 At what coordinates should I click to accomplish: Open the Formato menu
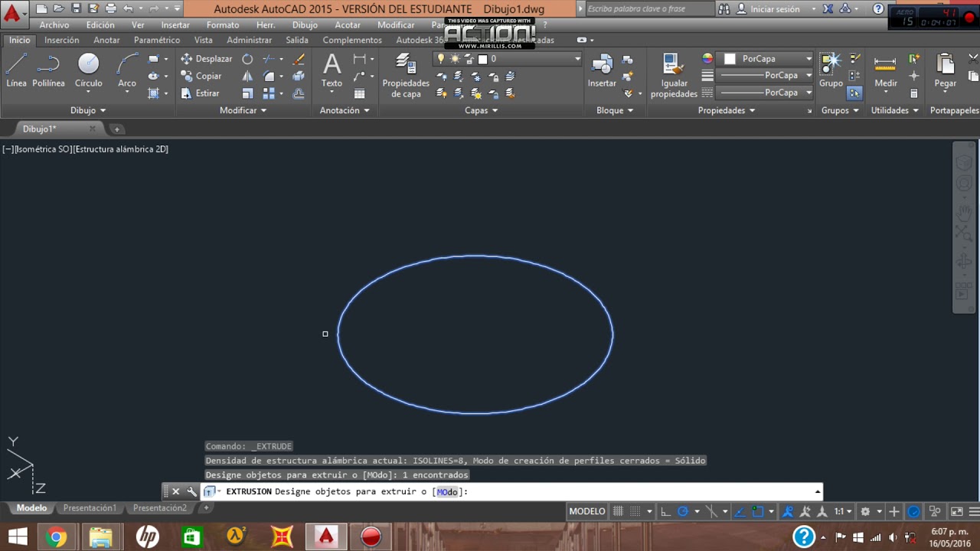[x=223, y=25]
